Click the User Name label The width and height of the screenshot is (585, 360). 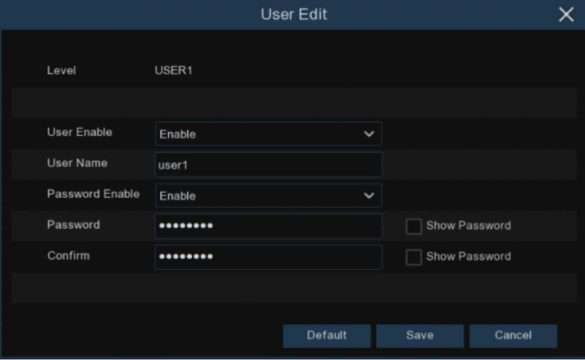coord(77,163)
